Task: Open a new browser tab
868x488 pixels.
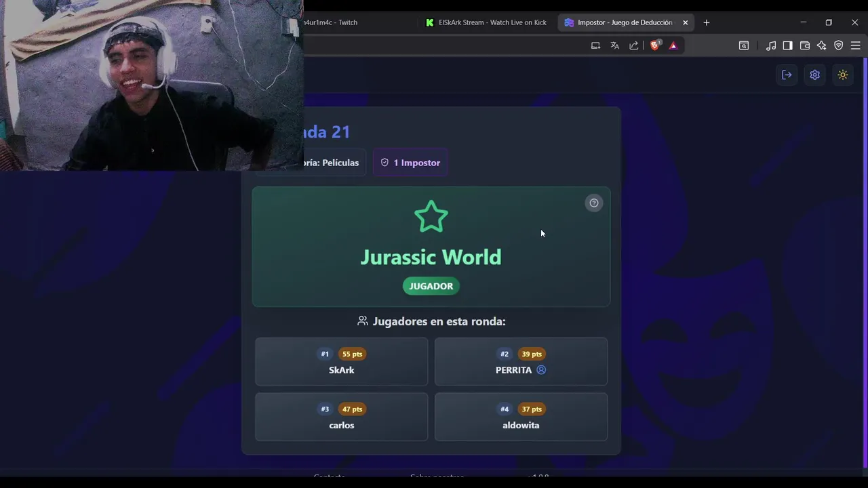Action: (706, 22)
